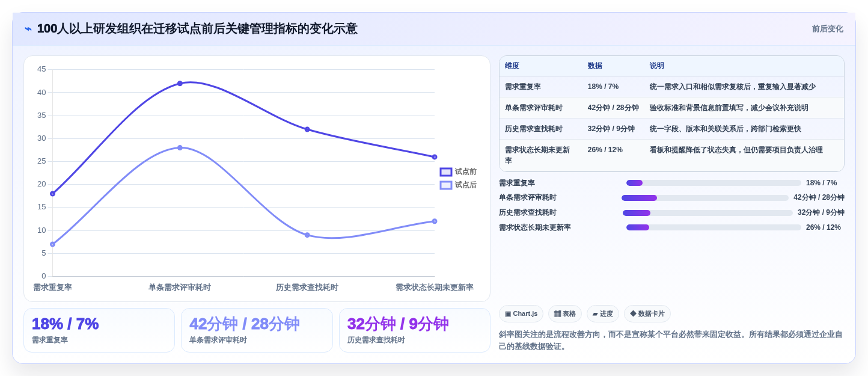Viewport: 868px width, 376px height.
Task: Click the page title 100人以上研发组织
Action: point(197,29)
